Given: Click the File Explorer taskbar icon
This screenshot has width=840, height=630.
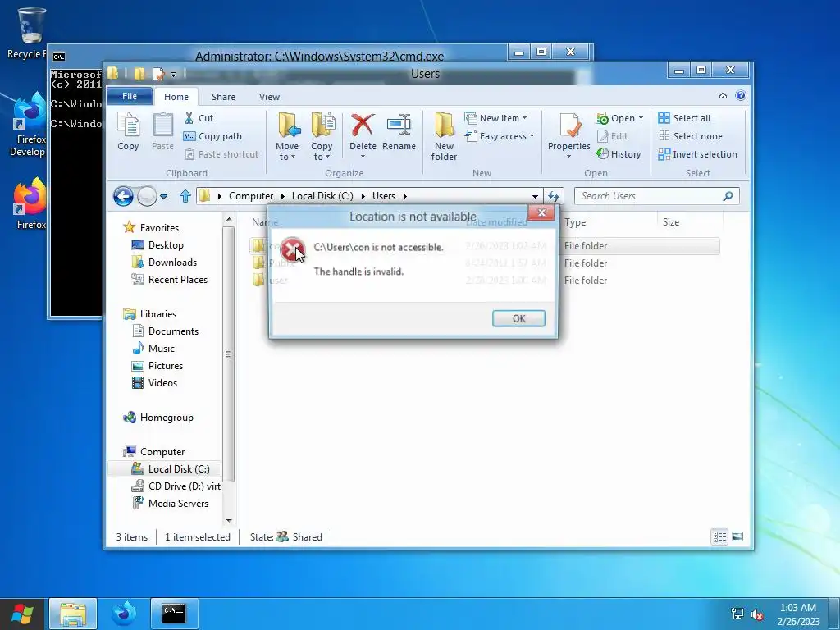Looking at the screenshot, I should coord(73,614).
